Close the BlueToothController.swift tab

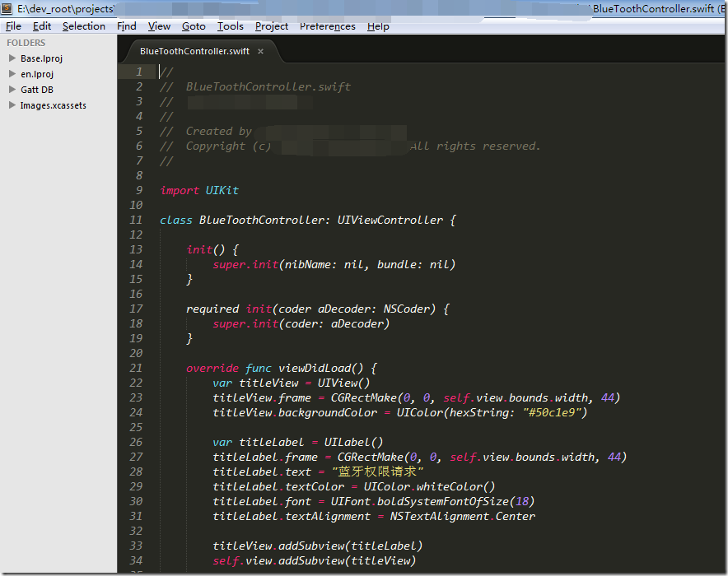click(260, 52)
